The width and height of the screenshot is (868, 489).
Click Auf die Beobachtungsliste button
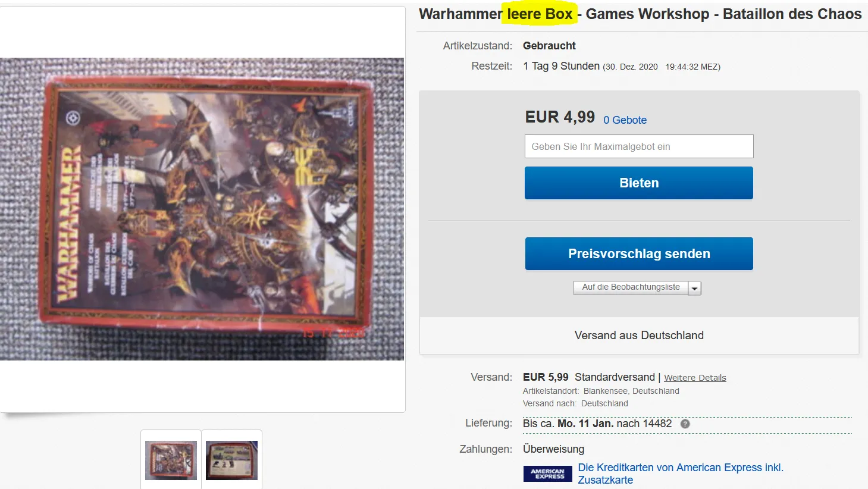pos(631,287)
